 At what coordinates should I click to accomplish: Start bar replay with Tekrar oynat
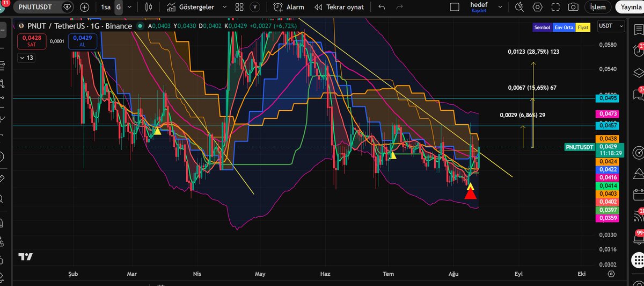pyautogui.click(x=339, y=8)
